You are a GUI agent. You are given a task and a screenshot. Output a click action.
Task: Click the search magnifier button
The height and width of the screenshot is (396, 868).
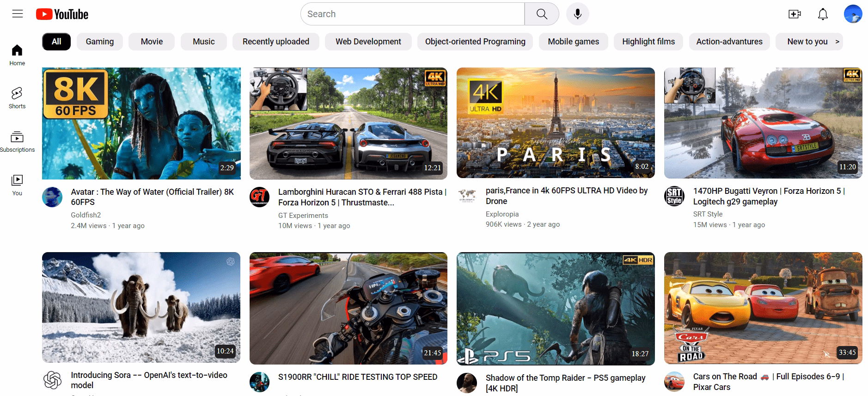pos(542,14)
